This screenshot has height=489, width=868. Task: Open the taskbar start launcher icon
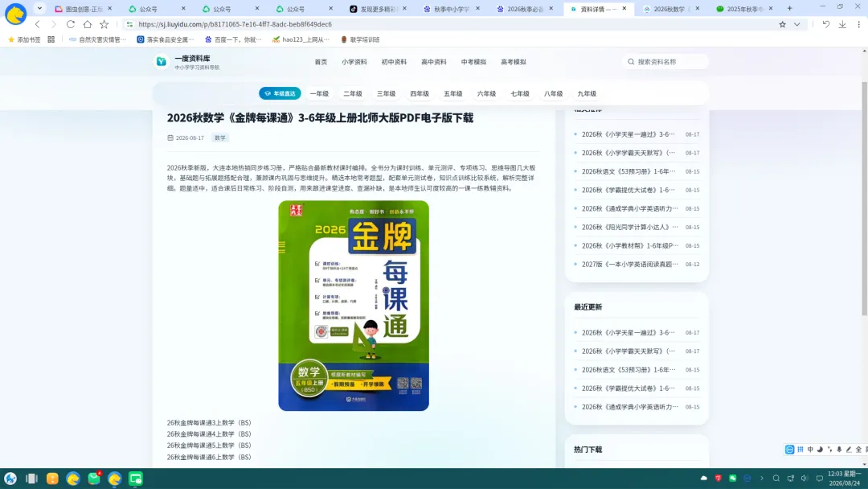[x=10, y=479]
